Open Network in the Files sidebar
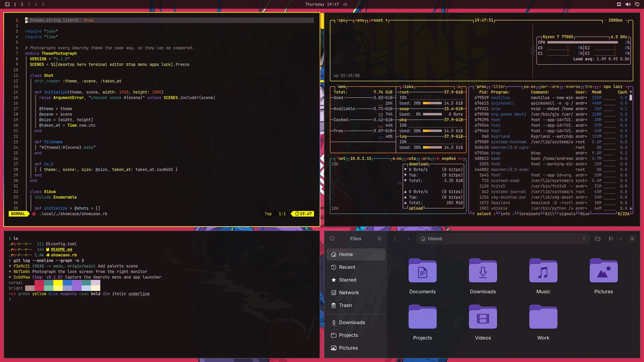 click(356, 293)
